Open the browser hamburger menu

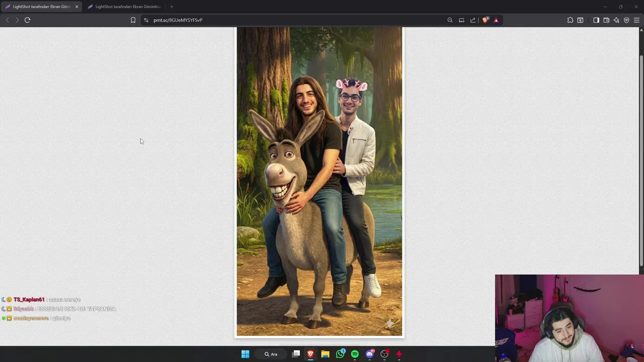pos(636,20)
